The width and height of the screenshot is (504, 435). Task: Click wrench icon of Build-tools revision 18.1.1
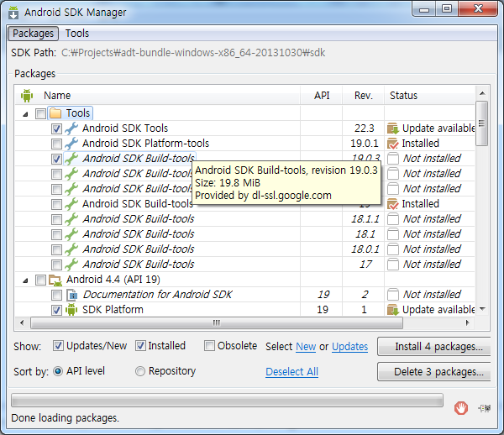(71, 219)
